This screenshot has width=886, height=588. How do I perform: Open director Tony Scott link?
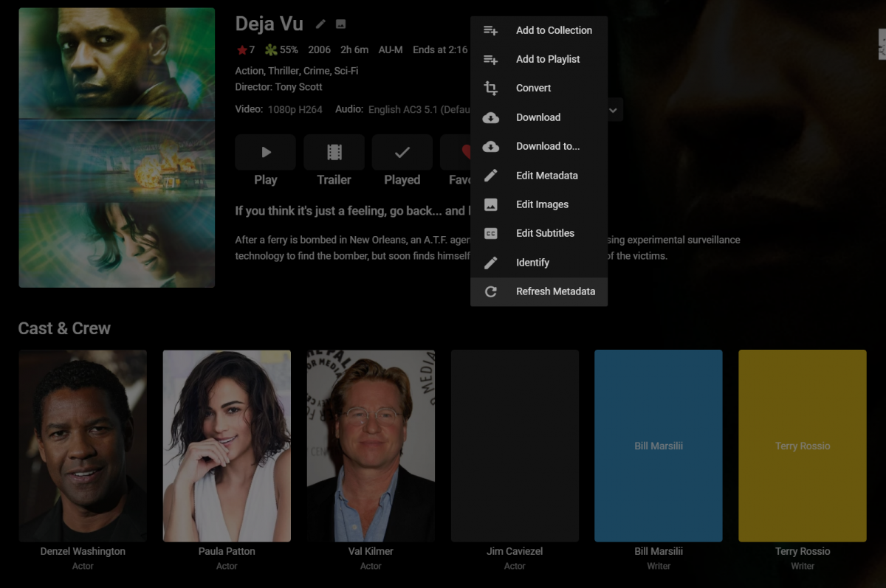click(x=298, y=86)
